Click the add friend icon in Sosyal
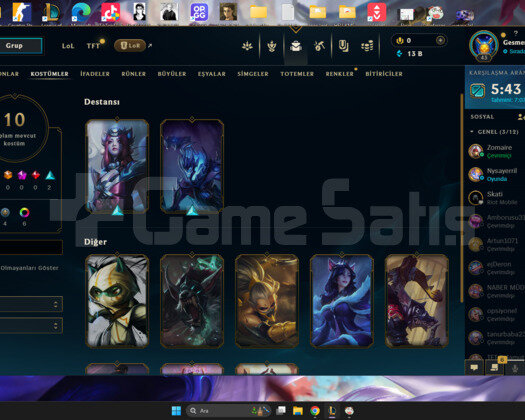525x420 pixels. click(521, 117)
